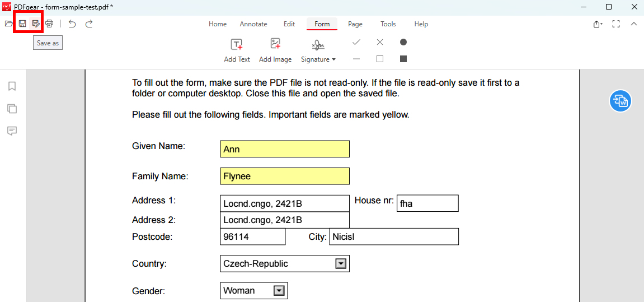
Task: Click the Given Name field containing Ann
Action: click(285, 149)
